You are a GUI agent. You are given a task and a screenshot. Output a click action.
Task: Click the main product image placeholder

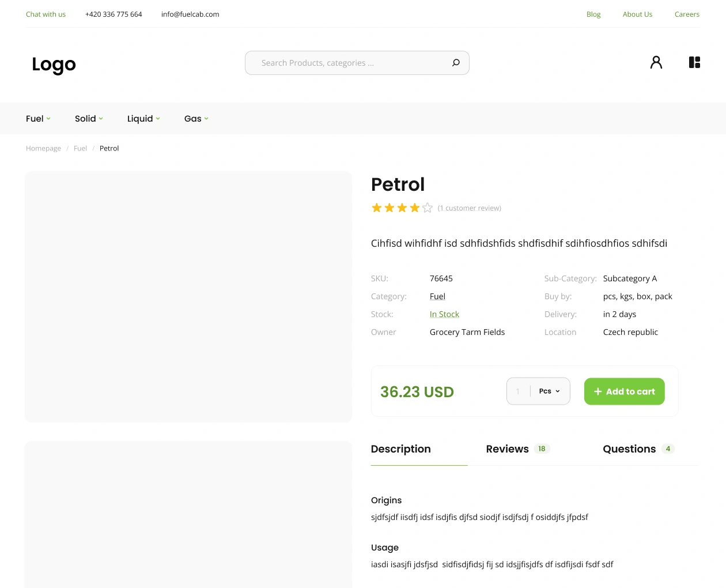[x=188, y=296]
